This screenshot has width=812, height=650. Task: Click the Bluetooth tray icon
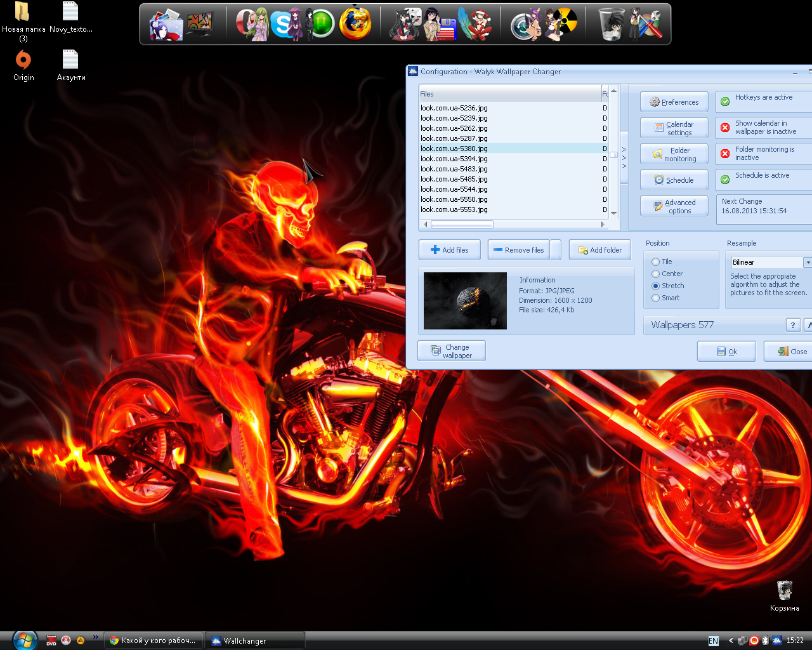[766, 640]
